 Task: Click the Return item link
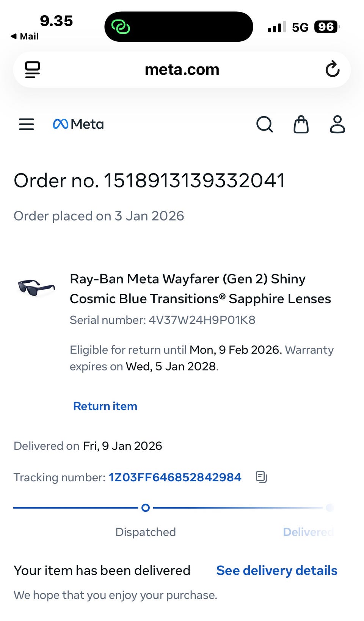pos(105,406)
